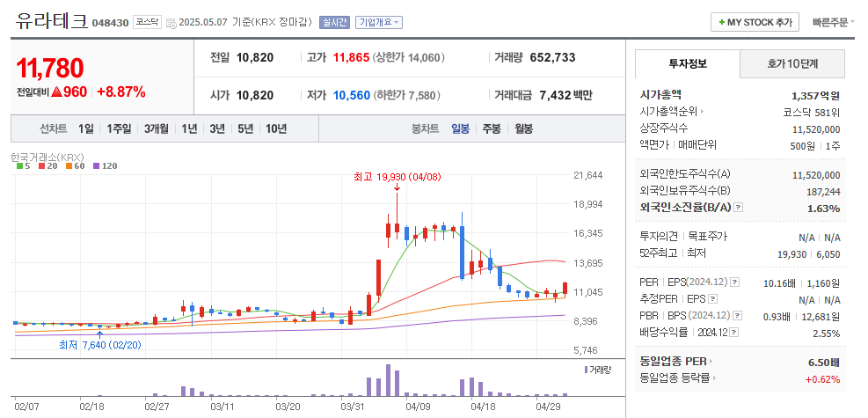This screenshot has width=868, height=418.
Task: Click the 투자의견 label
Action: tap(658, 237)
